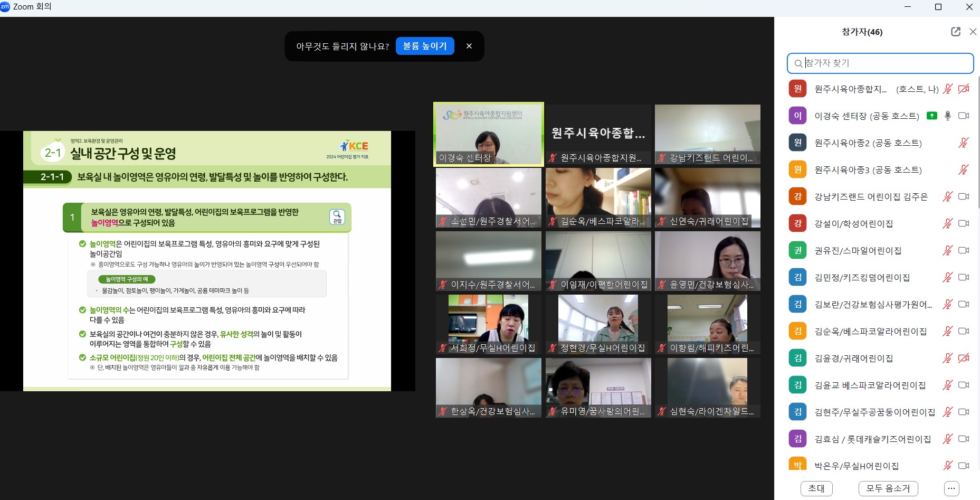Click camera icon for 김현주/무실주공꿈동이어린이집
Image resolution: width=980 pixels, height=500 pixels.
964,412
